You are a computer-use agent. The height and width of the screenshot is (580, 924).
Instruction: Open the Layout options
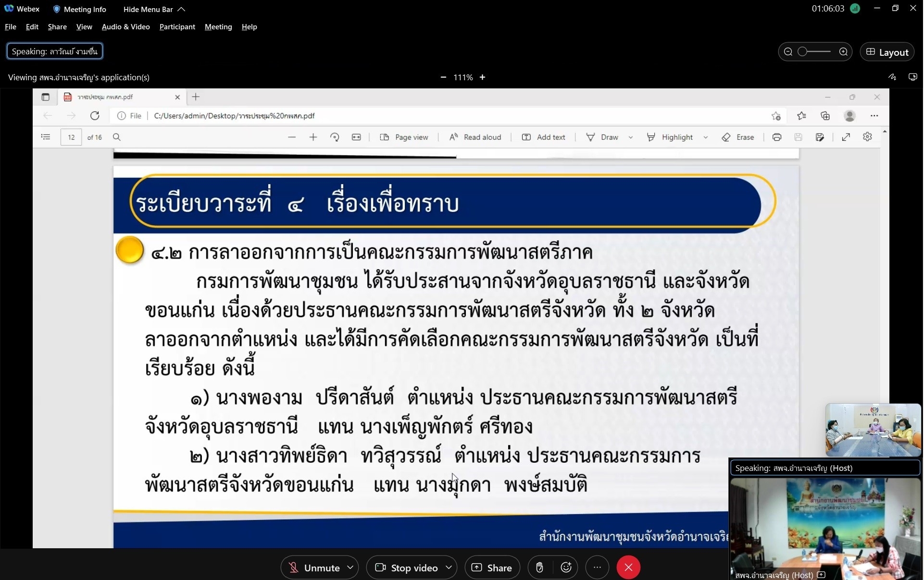(887, 52)
